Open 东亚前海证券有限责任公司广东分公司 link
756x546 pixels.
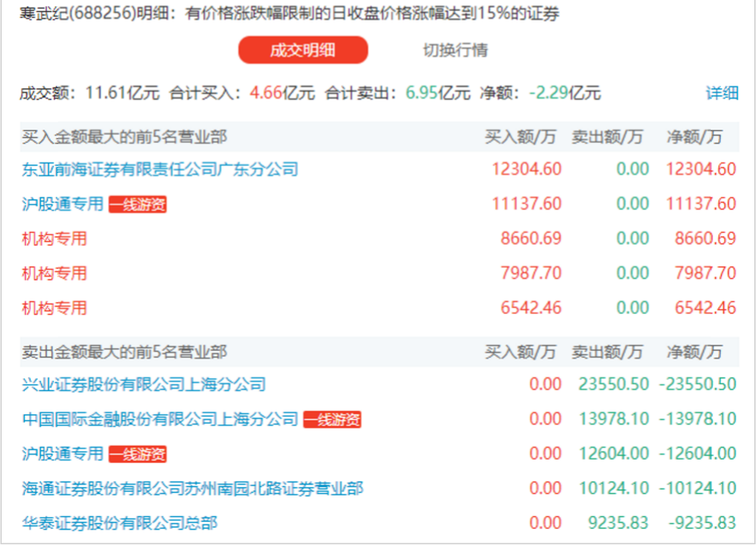point(160,169)
